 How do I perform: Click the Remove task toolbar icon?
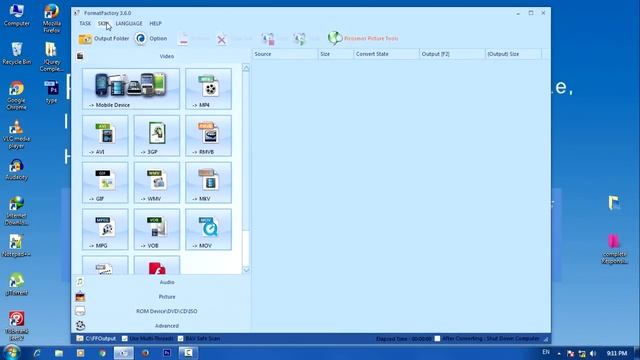tap(184, 39)
